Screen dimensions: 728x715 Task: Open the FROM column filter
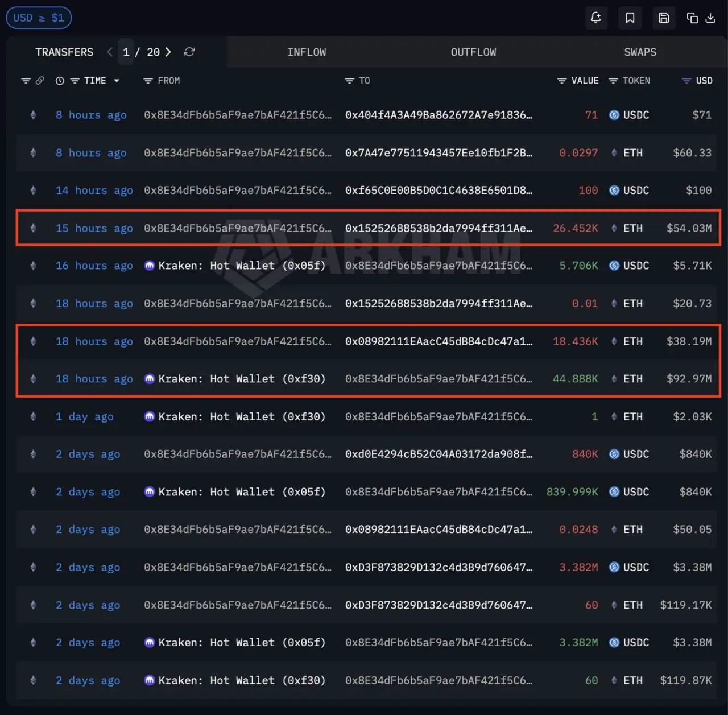pyautogui.click(x=148, y=81)
